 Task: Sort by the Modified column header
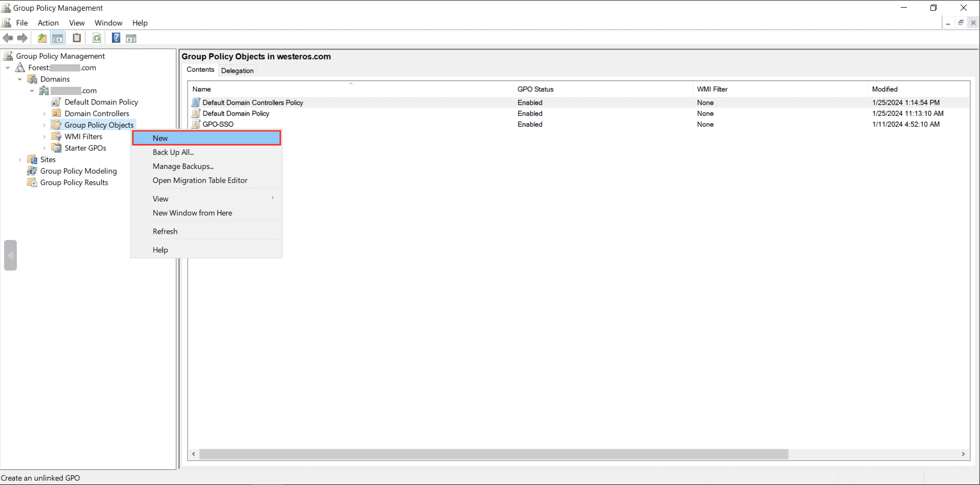point(918,89)
